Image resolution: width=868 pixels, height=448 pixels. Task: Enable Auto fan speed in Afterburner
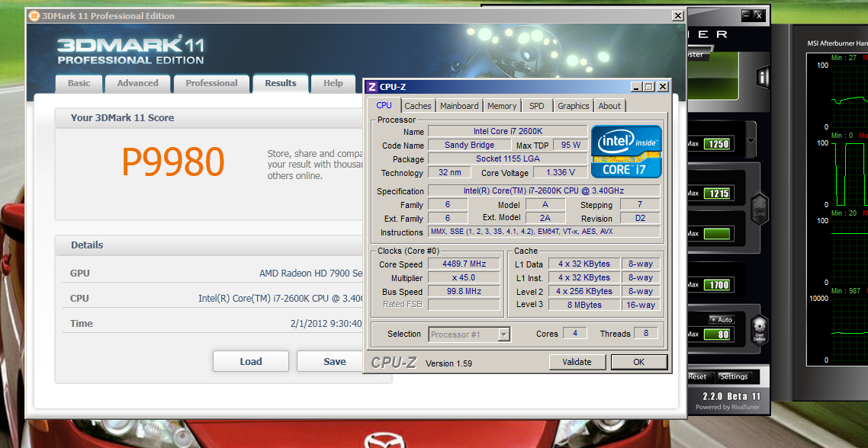coord(722,320)
